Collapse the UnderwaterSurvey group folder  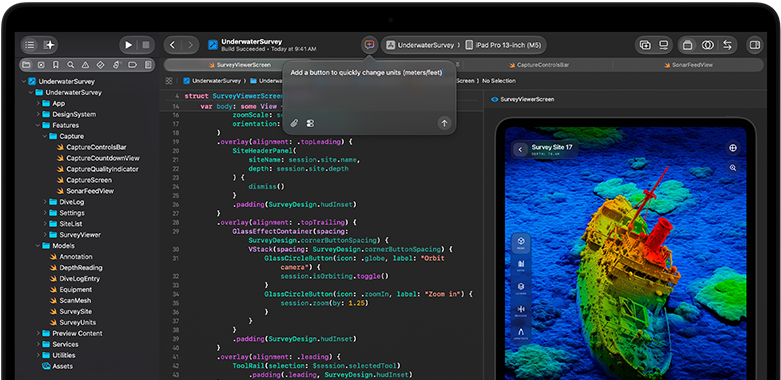31,92
